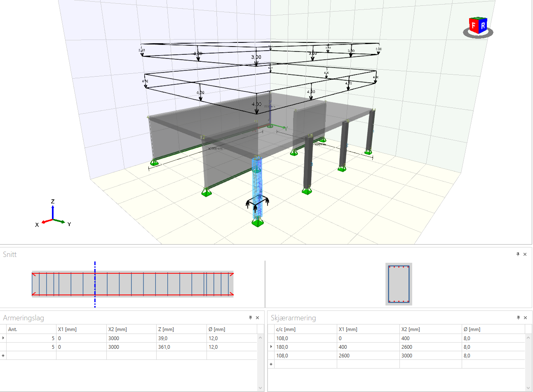Click the Snitt panel title
The width and height of the screenshot is (533, 392).
coord(10,254)
